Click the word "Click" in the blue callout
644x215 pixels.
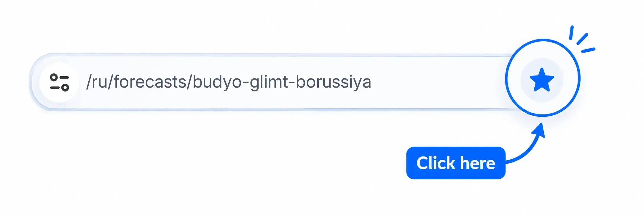pyautogui.click(x=436, y=163)
